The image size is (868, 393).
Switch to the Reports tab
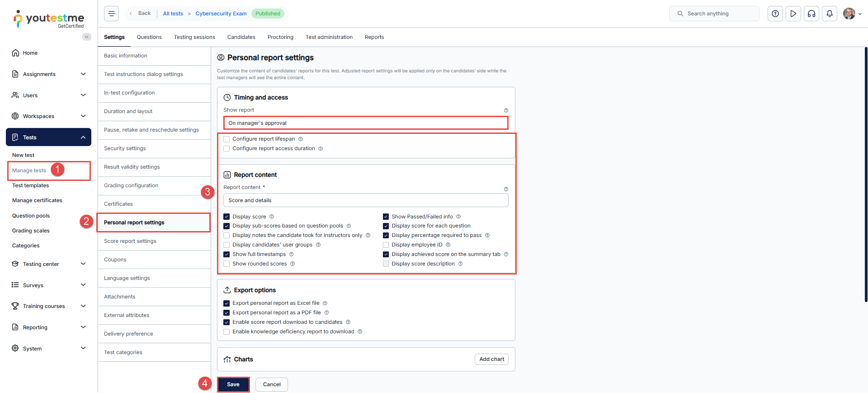[x=374, y=37]
